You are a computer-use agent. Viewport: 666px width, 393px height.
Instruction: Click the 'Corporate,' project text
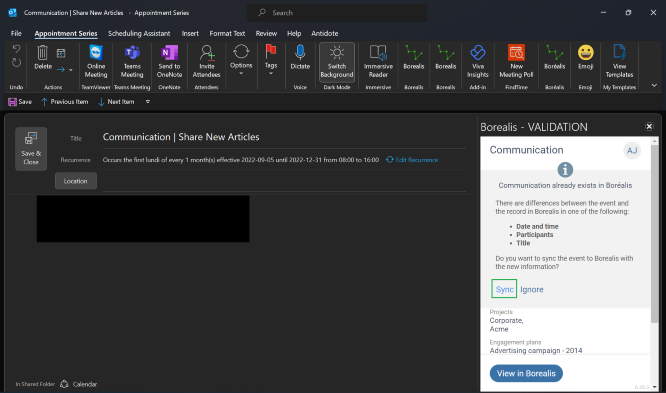coord(506,321)
